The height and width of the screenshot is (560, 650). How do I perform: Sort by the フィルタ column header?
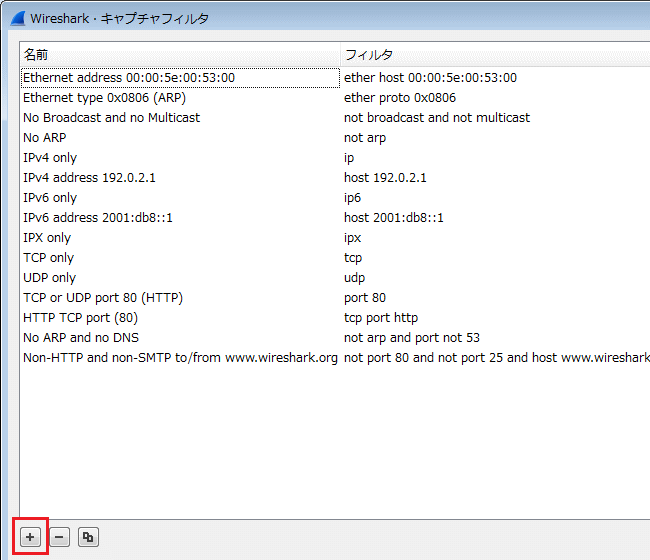(x=495, y=55)
